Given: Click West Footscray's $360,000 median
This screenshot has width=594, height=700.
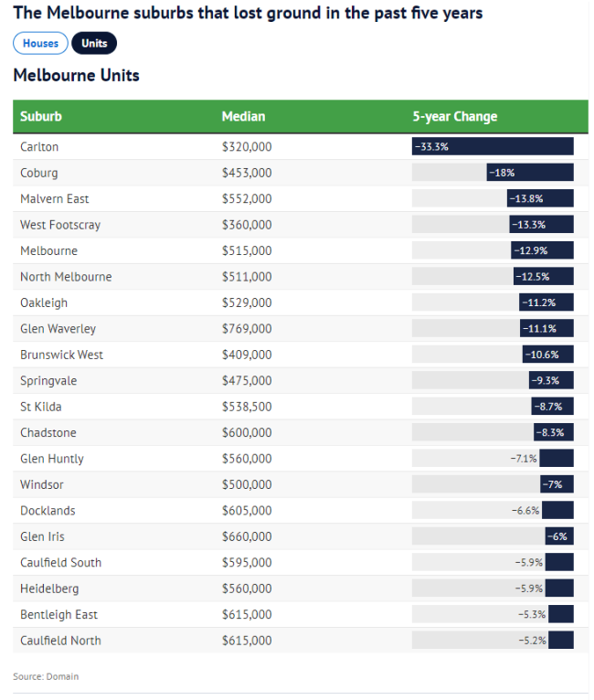Looking at the screenshot, I should point(247,225).
